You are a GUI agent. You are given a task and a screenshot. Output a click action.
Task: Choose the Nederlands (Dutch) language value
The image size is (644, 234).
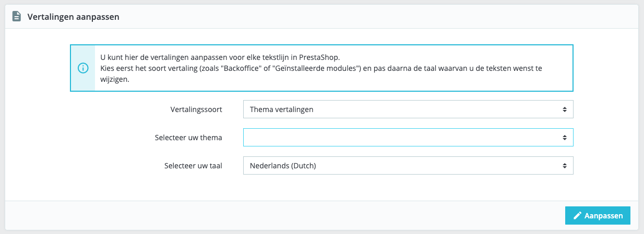[283, 166]
